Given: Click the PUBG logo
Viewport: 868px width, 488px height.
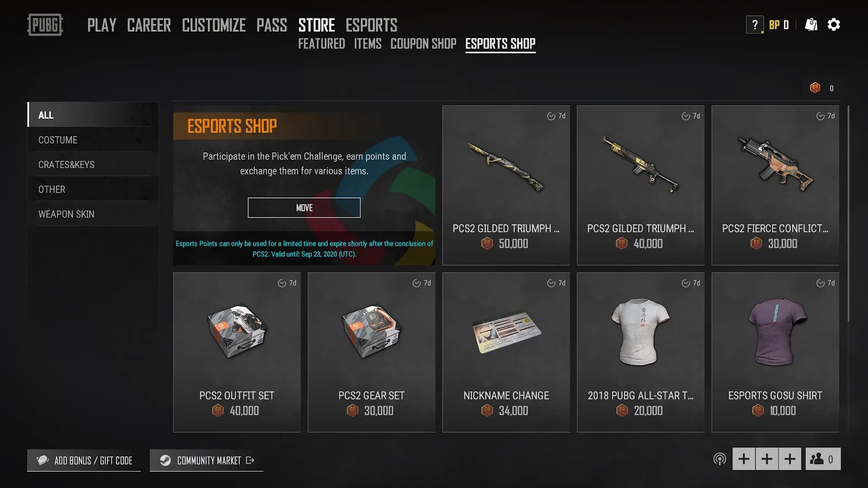Looking at the screenshot, I should point(45,25).
